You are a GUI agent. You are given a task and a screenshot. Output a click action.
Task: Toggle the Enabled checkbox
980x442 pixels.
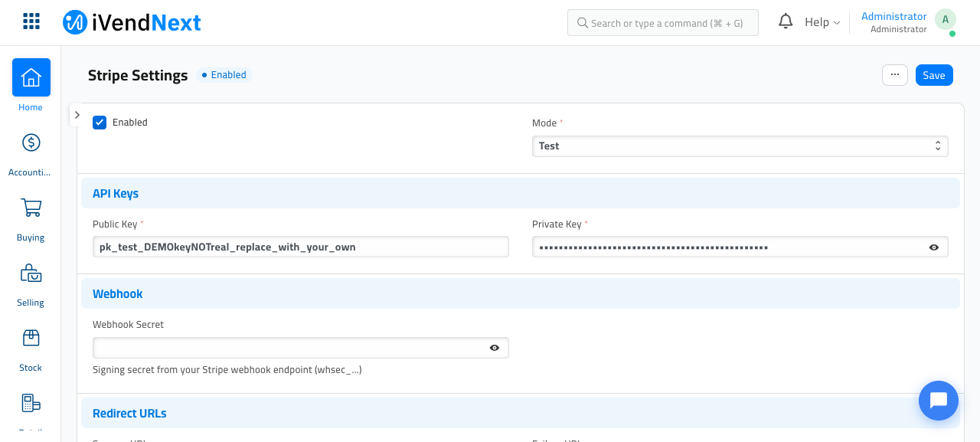pyautogui.click(x=100, y=123)
